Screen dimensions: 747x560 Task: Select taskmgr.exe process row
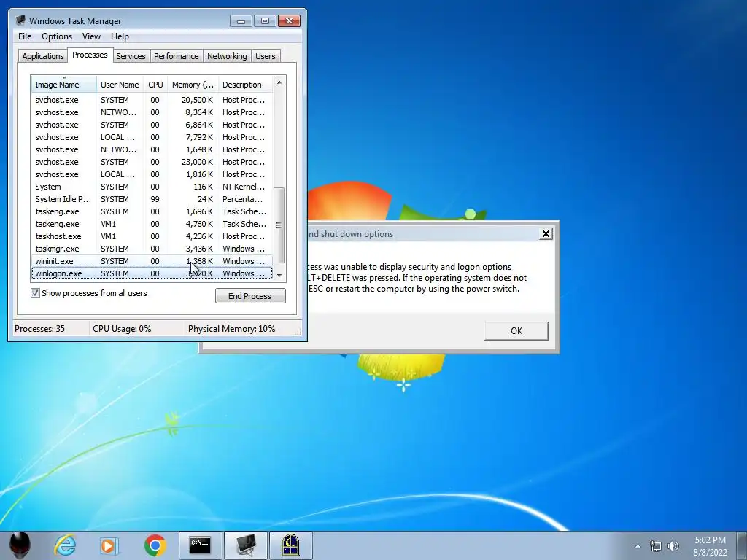pos(152,249)
